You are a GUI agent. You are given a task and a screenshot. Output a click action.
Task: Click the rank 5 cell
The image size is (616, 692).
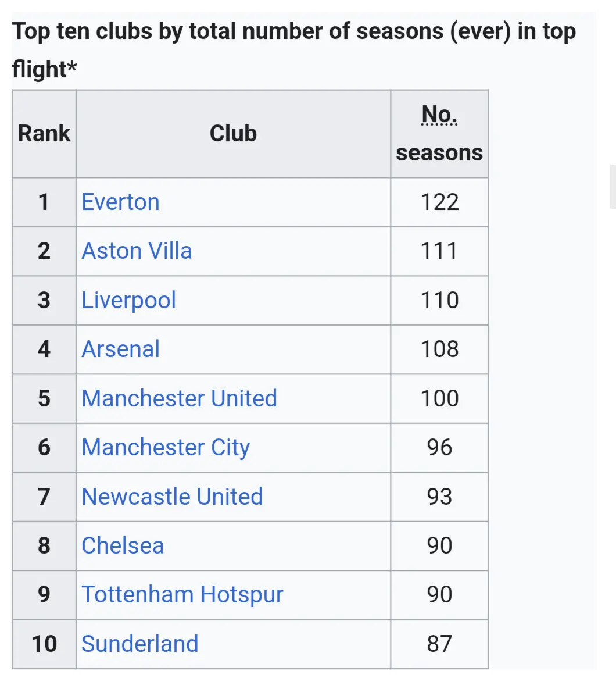(x=44, y=399)
